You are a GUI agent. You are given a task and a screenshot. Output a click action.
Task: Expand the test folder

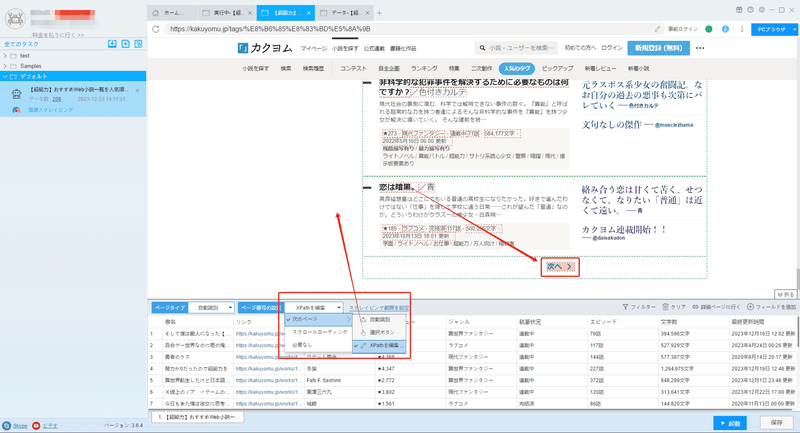pyautogui.click(x=5, y=56)
